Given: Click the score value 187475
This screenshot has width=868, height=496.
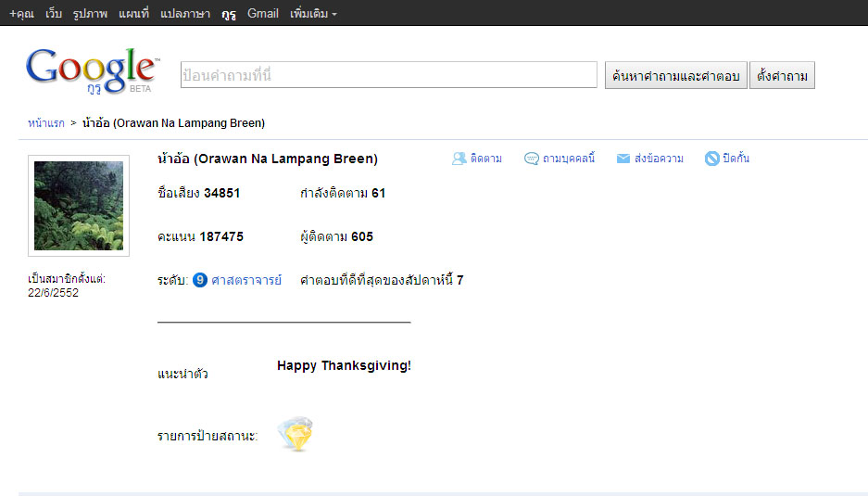Looking at the screenshot, I should click(221, 236).
